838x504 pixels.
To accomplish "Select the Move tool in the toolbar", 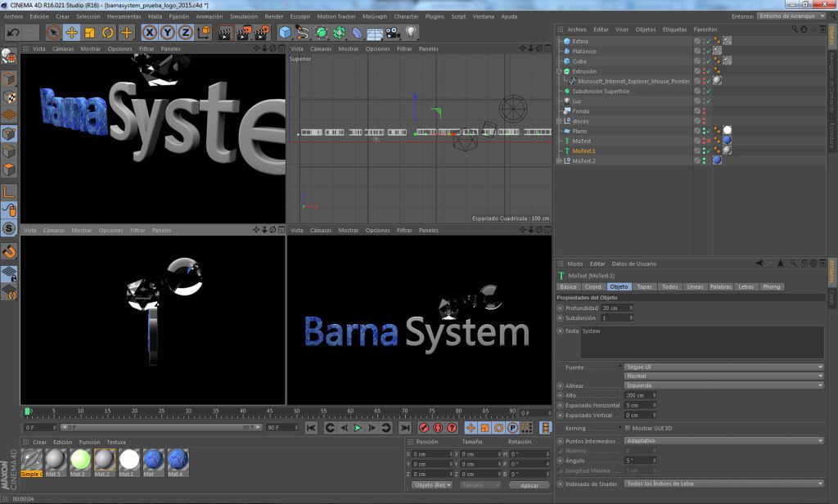I will coord(70,32).
